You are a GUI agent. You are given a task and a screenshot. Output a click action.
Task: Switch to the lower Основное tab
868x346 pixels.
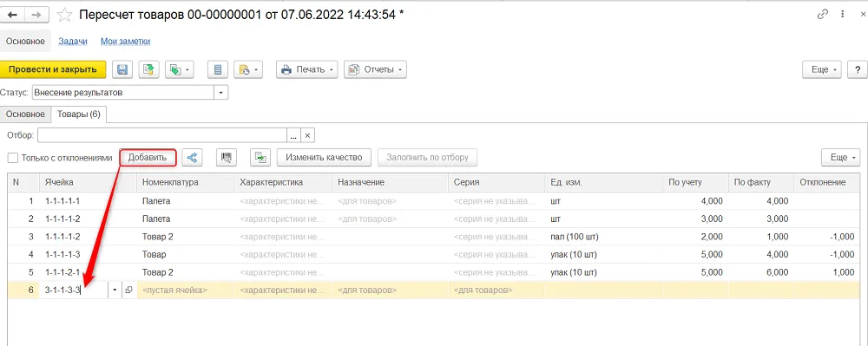pos(25,114)
